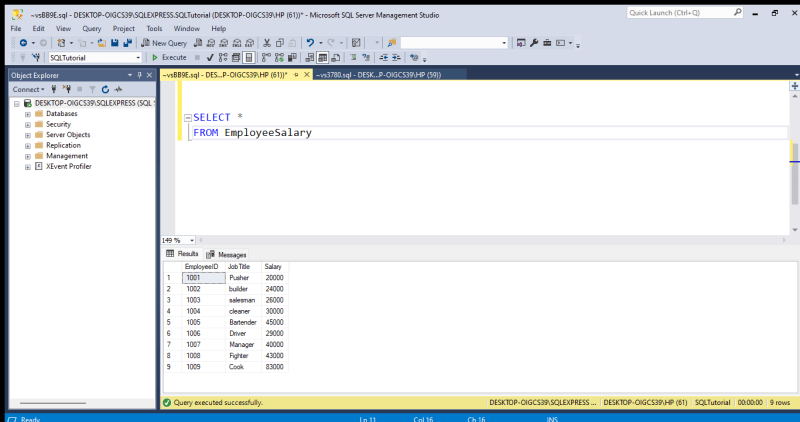
Task: Click Decrease Indent icon
Action: pyautogui.click(x=384, y=58)
